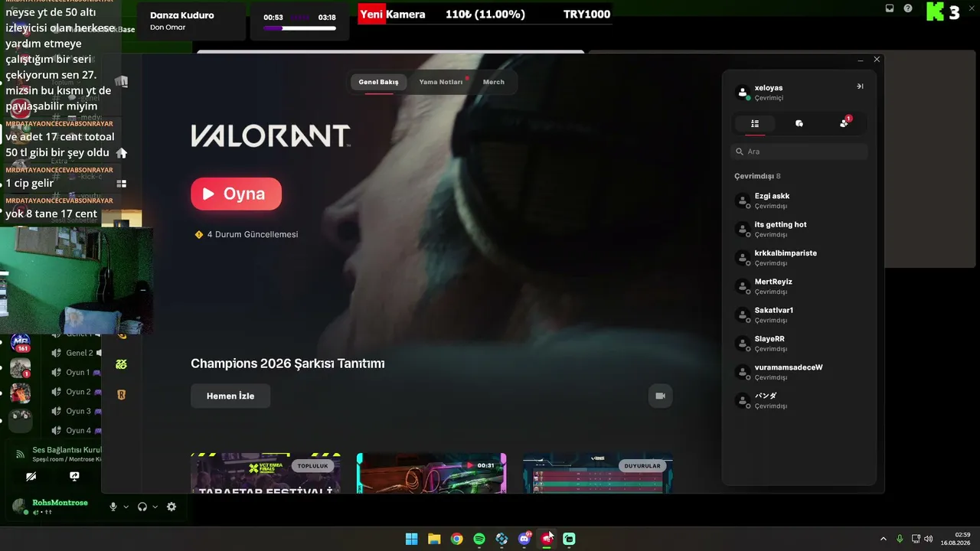Open File Explorer from the taskbar
The height and width of the screenshot is (551, 980).
pos(434,539)
